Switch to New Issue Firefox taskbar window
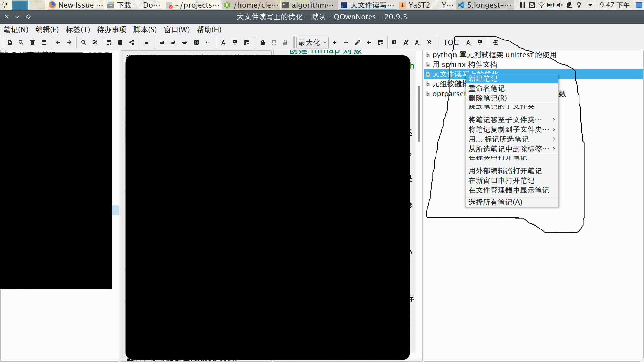Viewport: 644px width, 362px height. [76, 5]
